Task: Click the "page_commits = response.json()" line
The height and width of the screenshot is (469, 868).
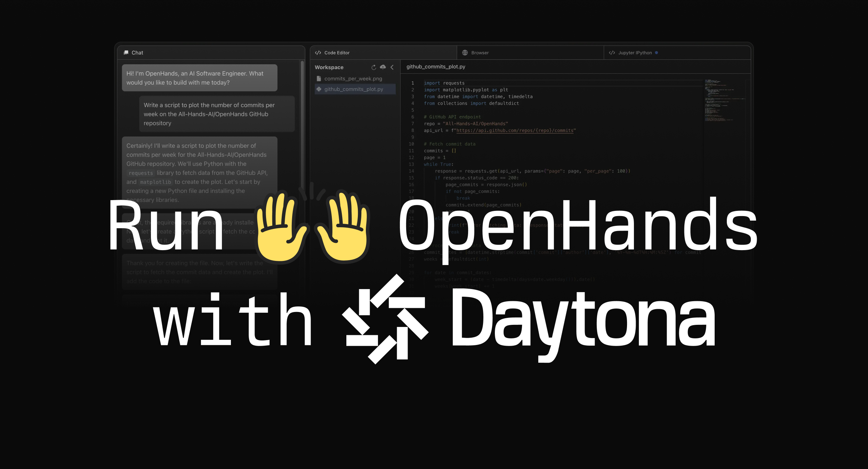Action: tap(486, 185)
